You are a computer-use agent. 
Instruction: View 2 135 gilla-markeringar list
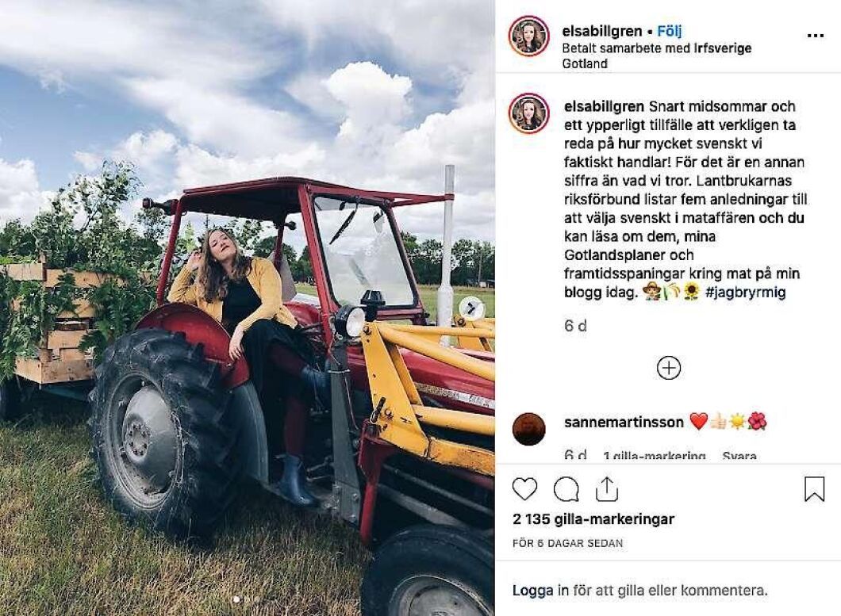(x=593, y=519)
